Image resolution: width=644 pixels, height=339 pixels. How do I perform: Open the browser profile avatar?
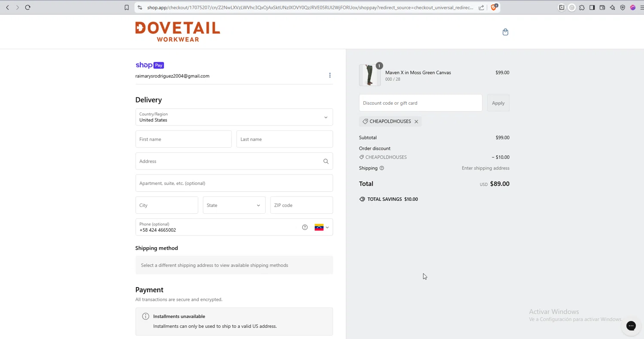[633, 7]
